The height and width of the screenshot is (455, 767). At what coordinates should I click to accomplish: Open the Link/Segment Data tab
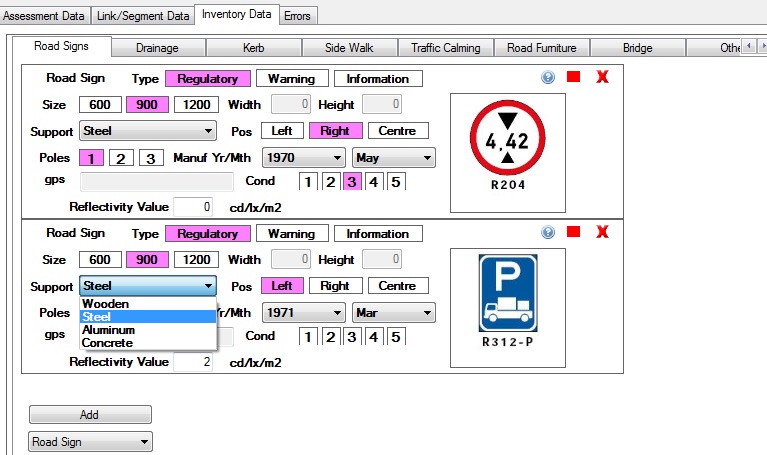(x=143, y=16)
